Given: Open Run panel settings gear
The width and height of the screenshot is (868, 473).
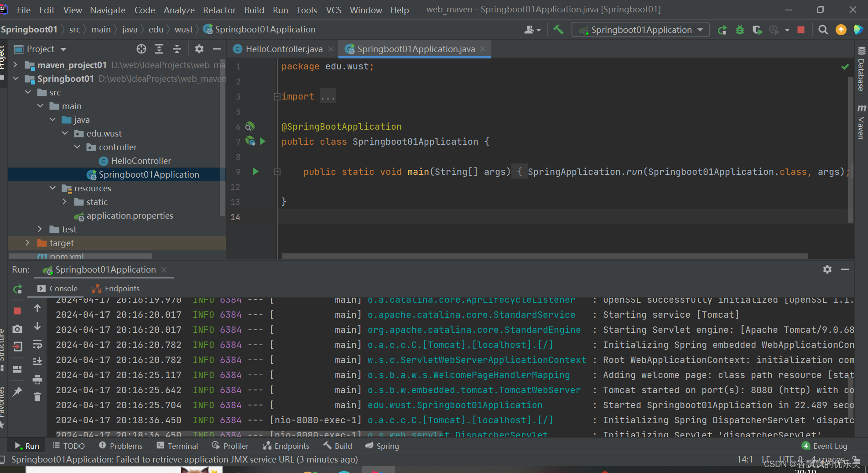Looking at the screenshot, I should [x=827, y=269].
